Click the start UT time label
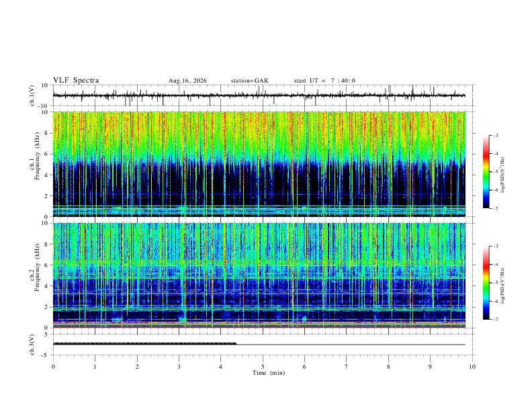This screenshot has width=532, height=411. [324, 81]
